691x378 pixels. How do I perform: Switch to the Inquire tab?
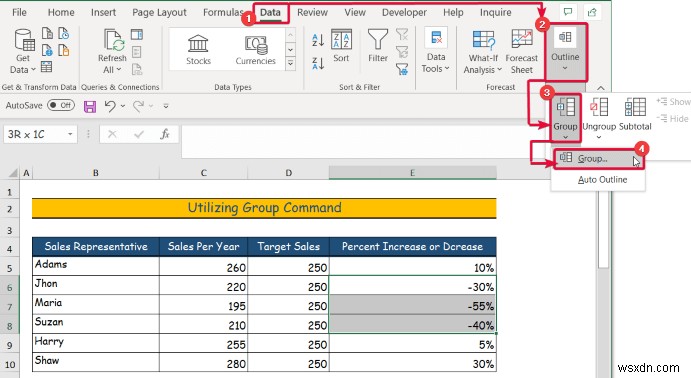click(495, 12)
